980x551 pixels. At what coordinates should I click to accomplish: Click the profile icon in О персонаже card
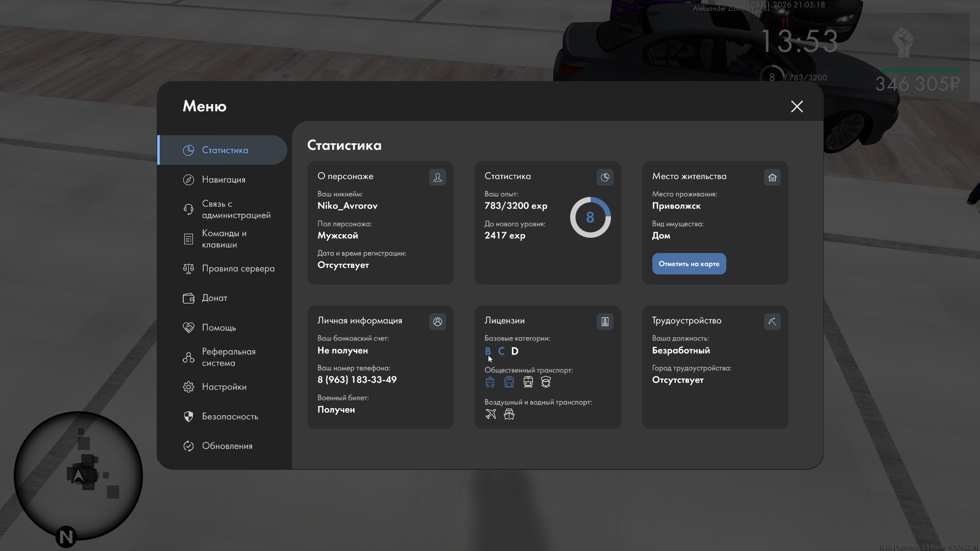click(437, 177)
